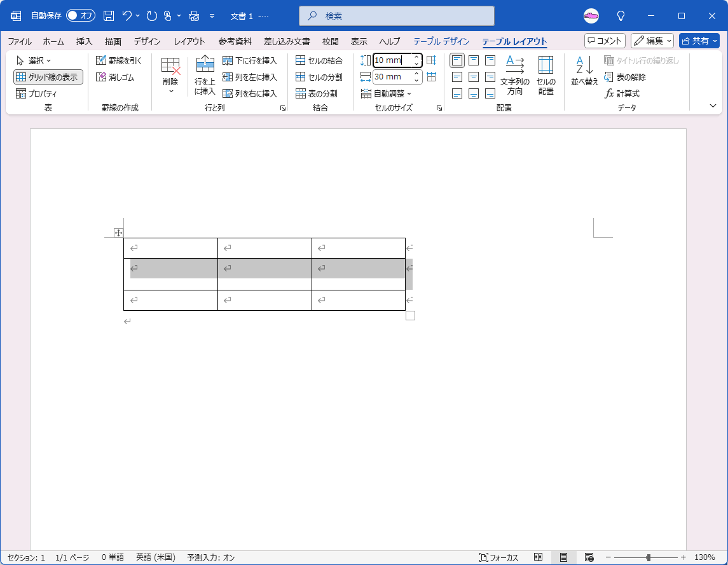The height and width of the screenshot is (565, 728).
Task: Open the ファイル tab
Action: coord(20,41)
